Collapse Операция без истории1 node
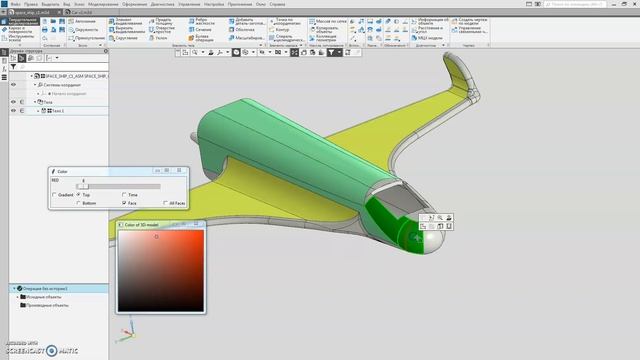 (x=14, y=289)
